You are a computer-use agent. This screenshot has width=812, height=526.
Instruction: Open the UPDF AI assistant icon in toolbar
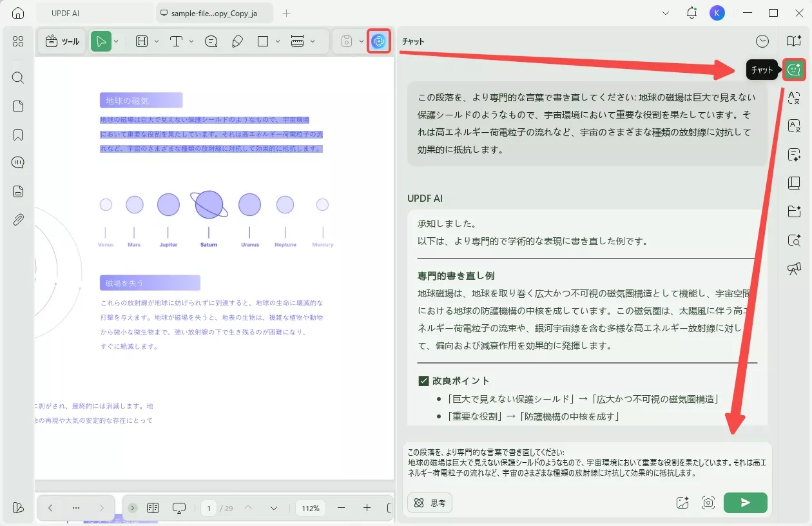click(379, 41)
